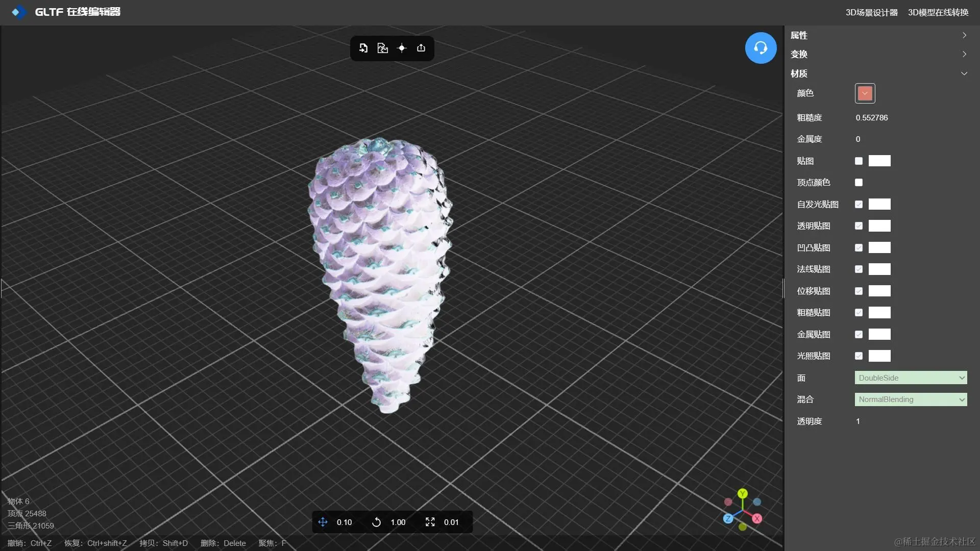Click the scale snap icon at bottom

(430, 522)
